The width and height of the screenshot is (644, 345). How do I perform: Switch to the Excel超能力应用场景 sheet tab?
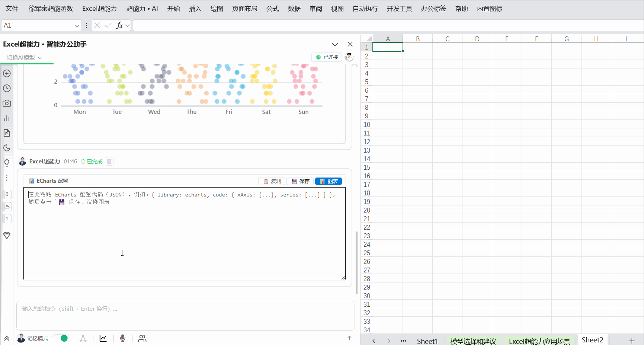[539, 341]
